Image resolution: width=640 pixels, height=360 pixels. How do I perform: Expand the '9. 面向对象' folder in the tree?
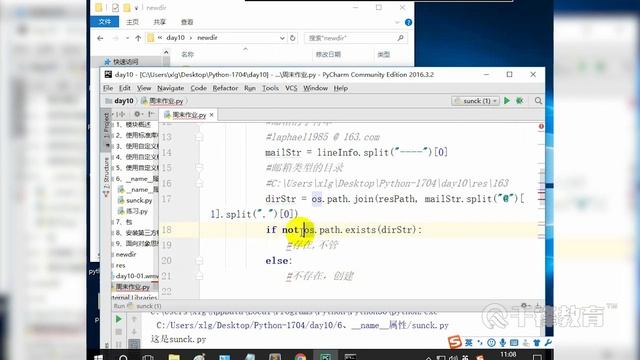pos(136,244)
